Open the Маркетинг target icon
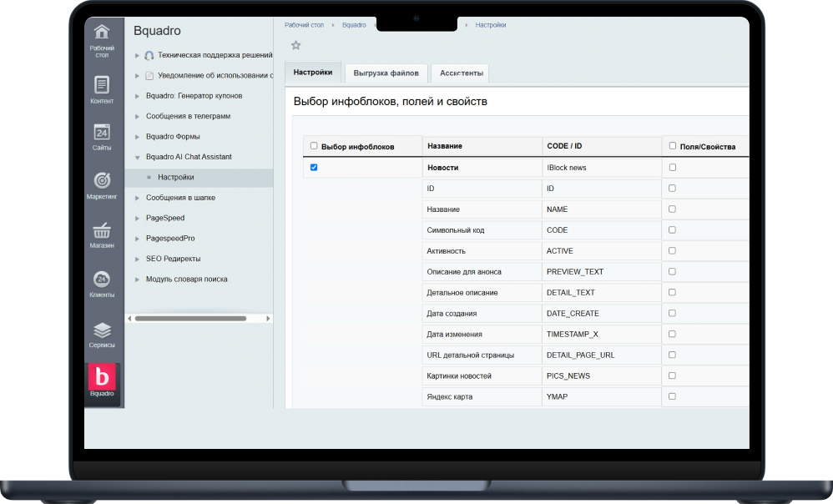The image size is (833, 504). click(102, 181)
